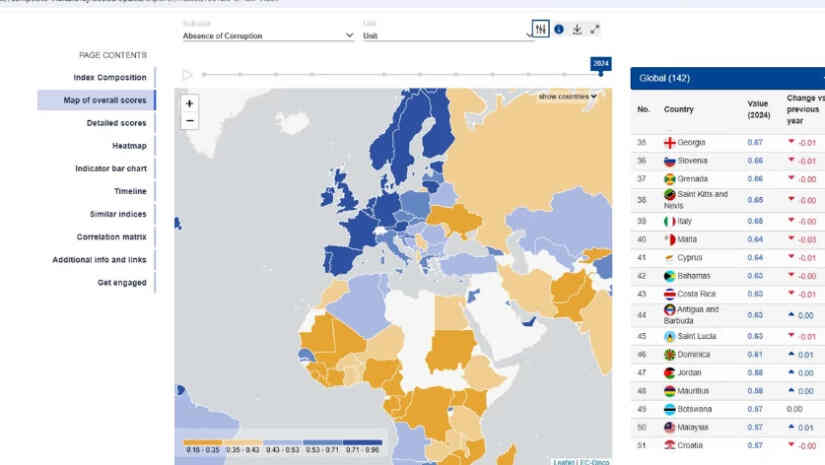825x465 pixels.
Task: Select the 2024 timeline slider handle
Action: (x=600, y=74)
